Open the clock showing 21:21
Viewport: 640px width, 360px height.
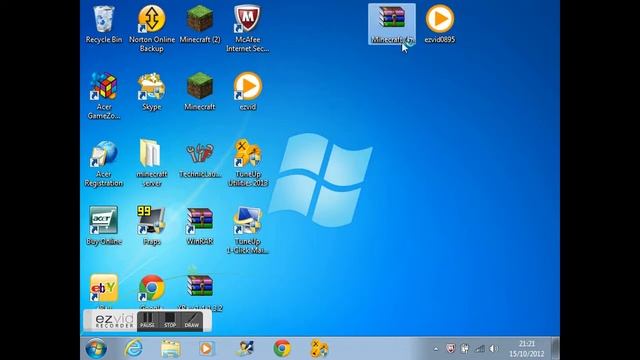[x=527, y=349]
